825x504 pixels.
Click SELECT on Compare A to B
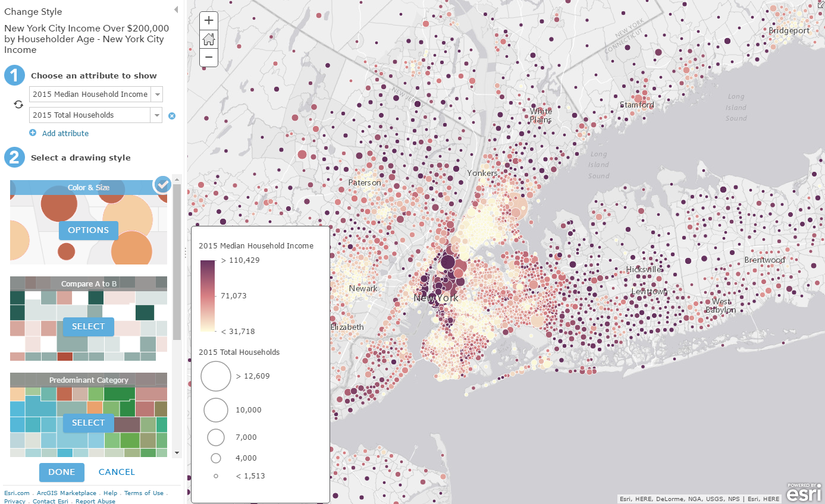pyautogui.click(x=88, y=326)
